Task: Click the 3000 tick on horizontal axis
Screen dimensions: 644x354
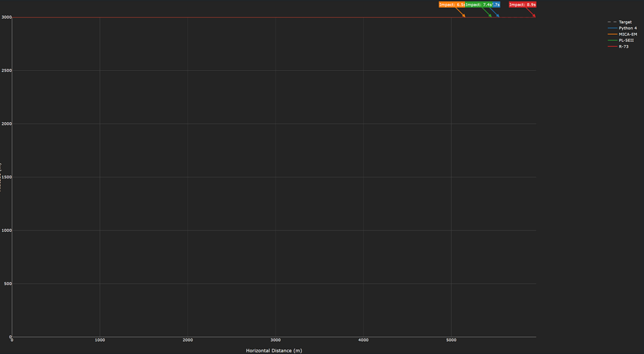Action: click(276, 340)
